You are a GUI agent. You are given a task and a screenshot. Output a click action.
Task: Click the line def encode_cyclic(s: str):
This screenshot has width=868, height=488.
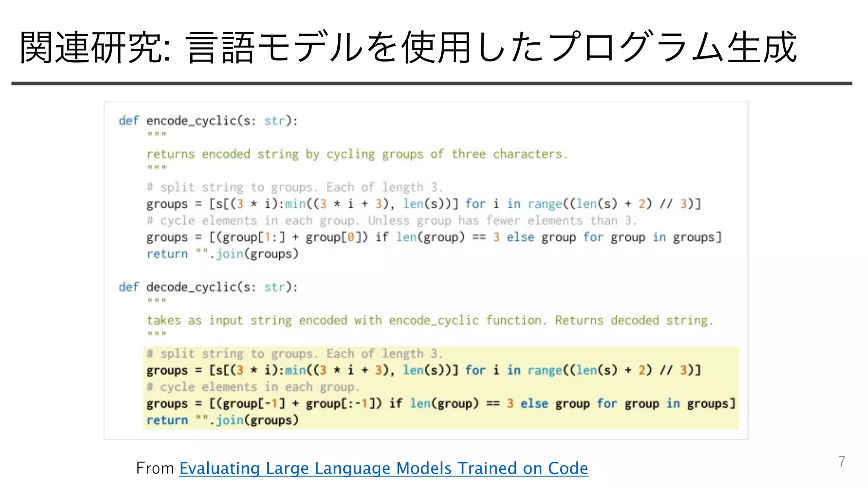point(208,121)
